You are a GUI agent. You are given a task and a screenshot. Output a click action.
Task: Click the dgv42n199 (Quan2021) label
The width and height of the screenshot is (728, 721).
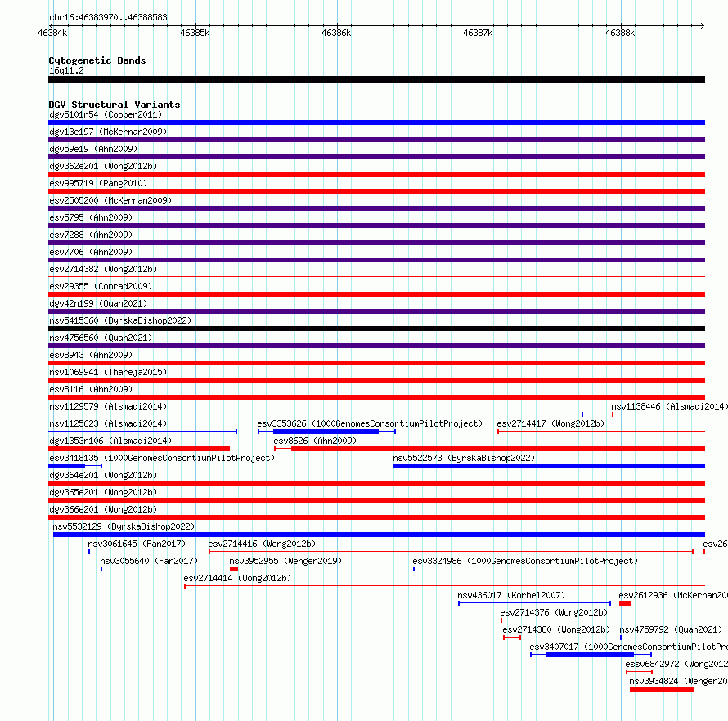(x=98, y=303)
